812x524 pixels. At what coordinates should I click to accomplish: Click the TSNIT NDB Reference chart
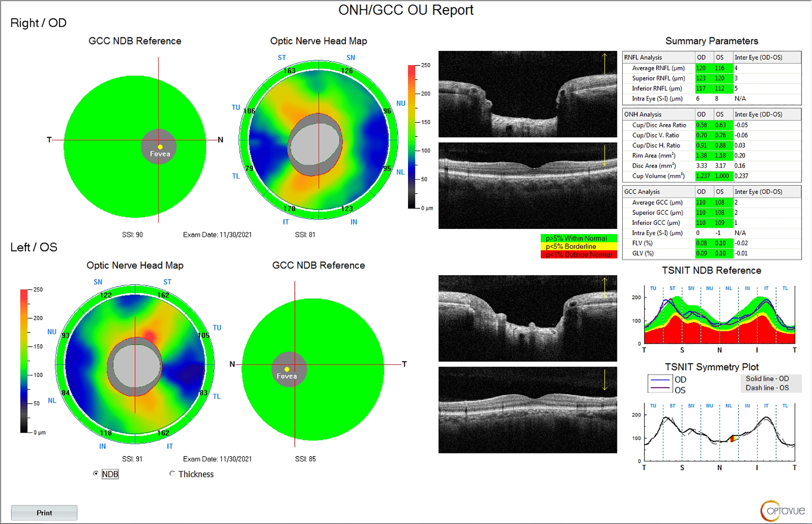click(719, 315)
